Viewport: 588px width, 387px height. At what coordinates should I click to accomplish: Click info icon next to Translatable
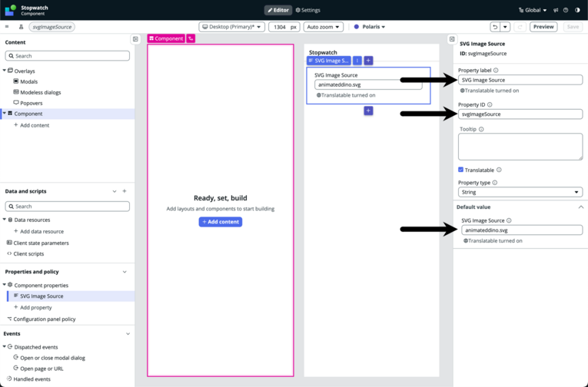[x=499, y=170]
